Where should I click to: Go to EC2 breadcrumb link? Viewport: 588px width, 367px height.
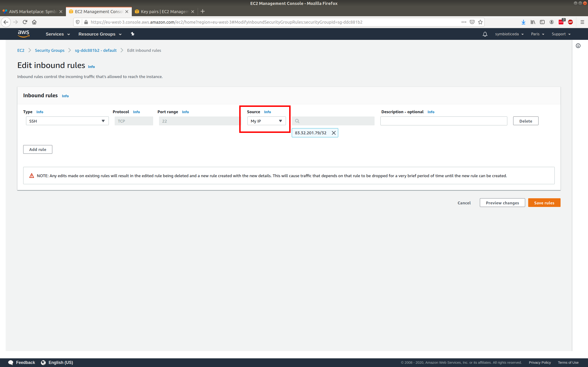[21, 50]
